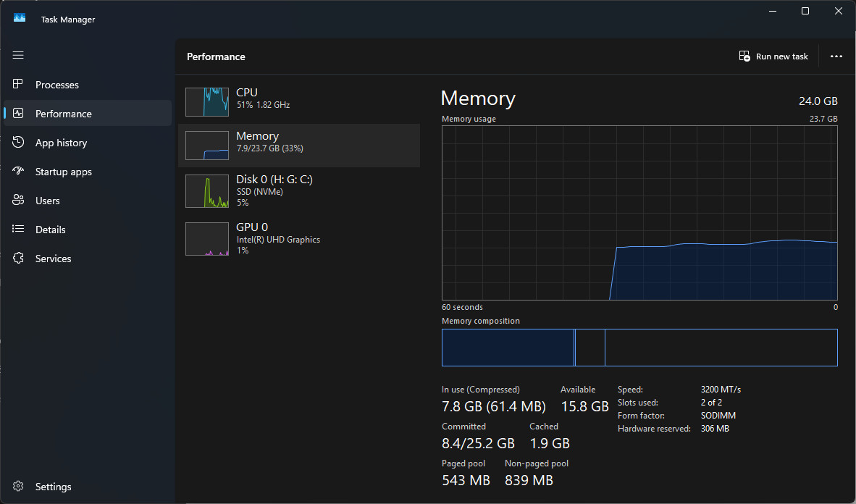Click the Details list icon
Viewport: 856px width, 504px height.
pos(18,229)
